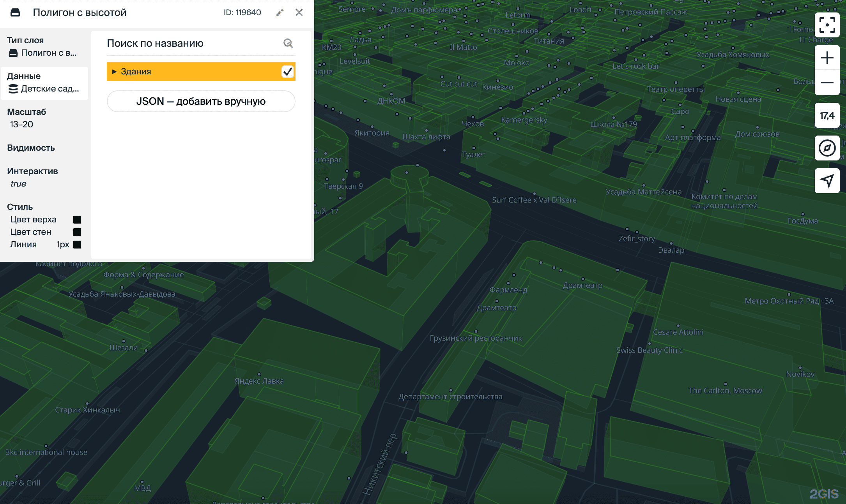Screen dimensions: 846x504
Task: Uncheck the Здания checkbox
Action: [287, 72]
